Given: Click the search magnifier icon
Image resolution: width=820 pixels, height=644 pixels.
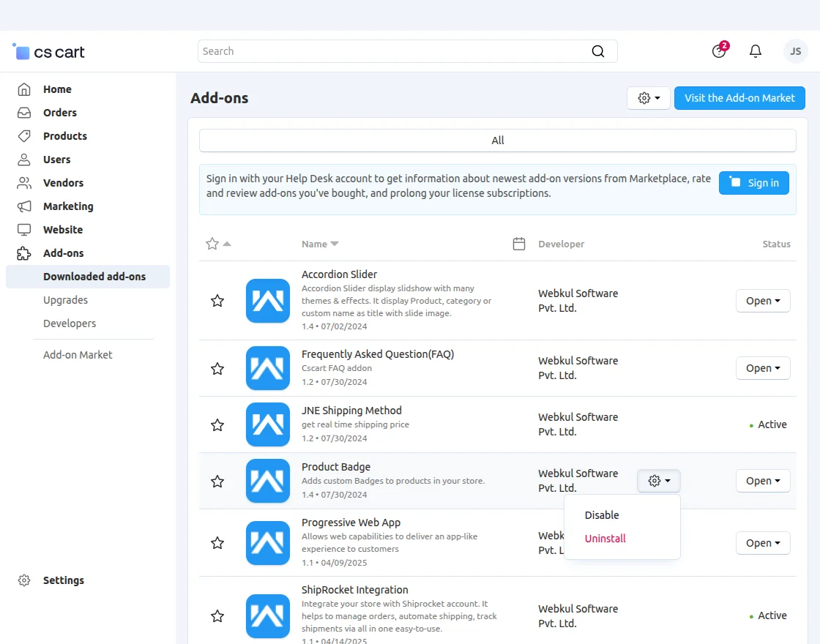Looking at the screenshot, I should [598, 51].
